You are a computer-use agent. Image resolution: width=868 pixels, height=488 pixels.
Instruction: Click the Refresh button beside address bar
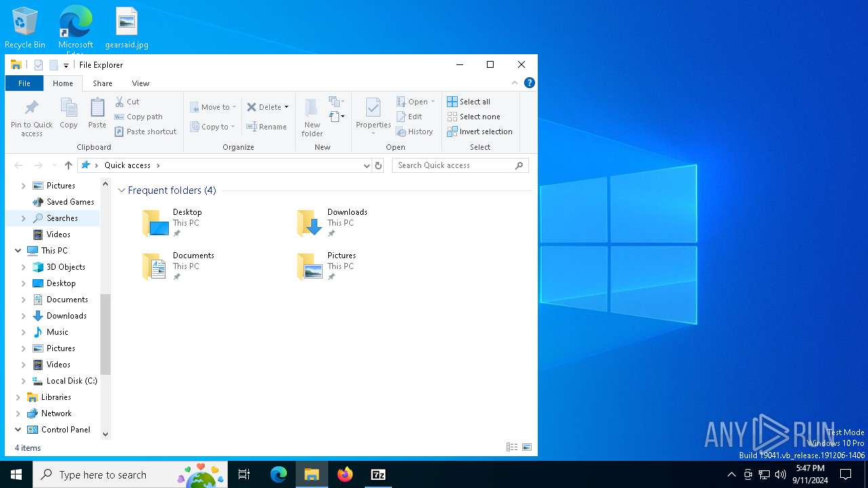point(378,165)
